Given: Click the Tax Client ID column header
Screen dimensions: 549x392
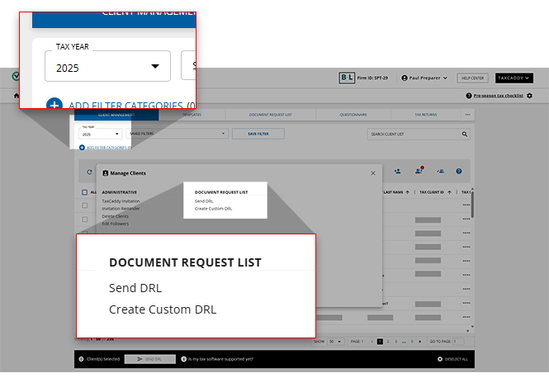Looking at the screenshot, I should pyautogui.click(x=432, y=192).
